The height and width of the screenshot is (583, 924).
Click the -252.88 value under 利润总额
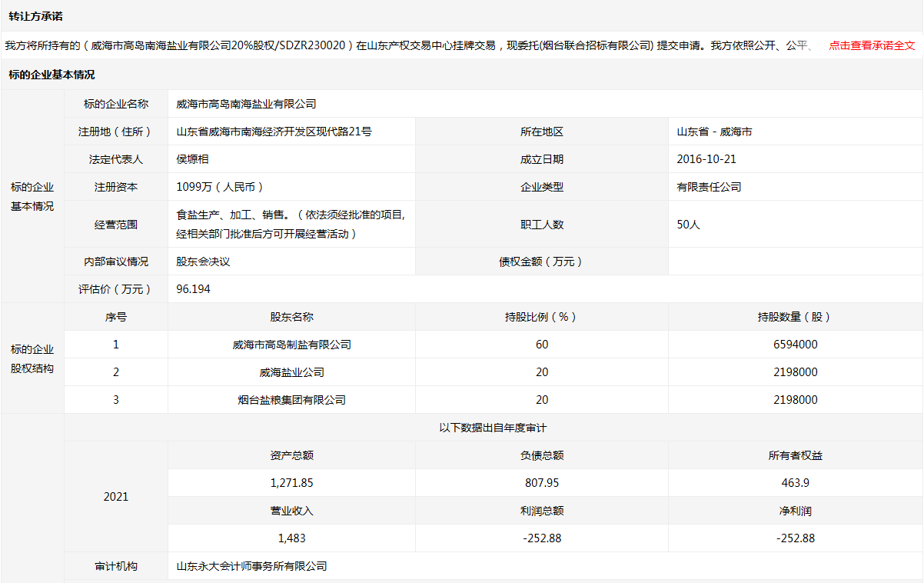coord(542,538)
